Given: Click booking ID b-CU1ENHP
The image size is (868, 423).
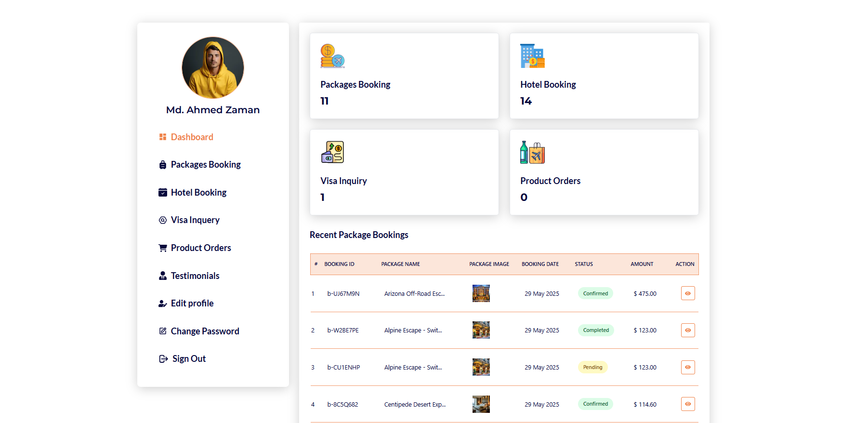Looking at the screenshot, I should (x=343, y=367).
